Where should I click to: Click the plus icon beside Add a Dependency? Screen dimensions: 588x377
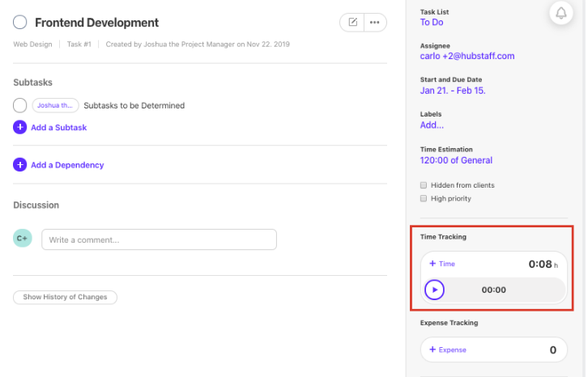point(20,165)
